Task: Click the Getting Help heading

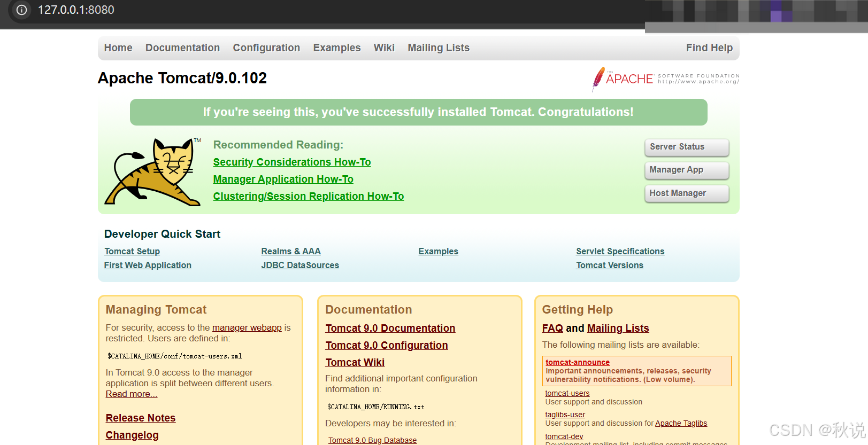Action: [x=578, y=310]
